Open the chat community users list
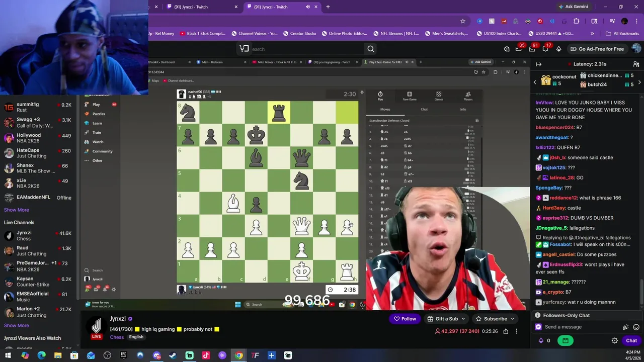Viewport: 644px width, 362px height. coord(636,64)
